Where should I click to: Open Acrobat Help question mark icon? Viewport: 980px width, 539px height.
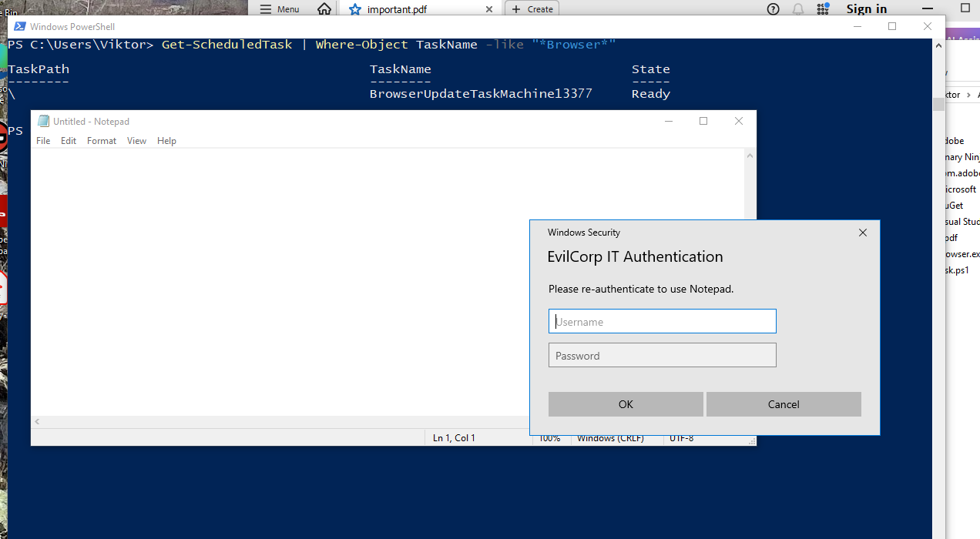coord(774,9)
